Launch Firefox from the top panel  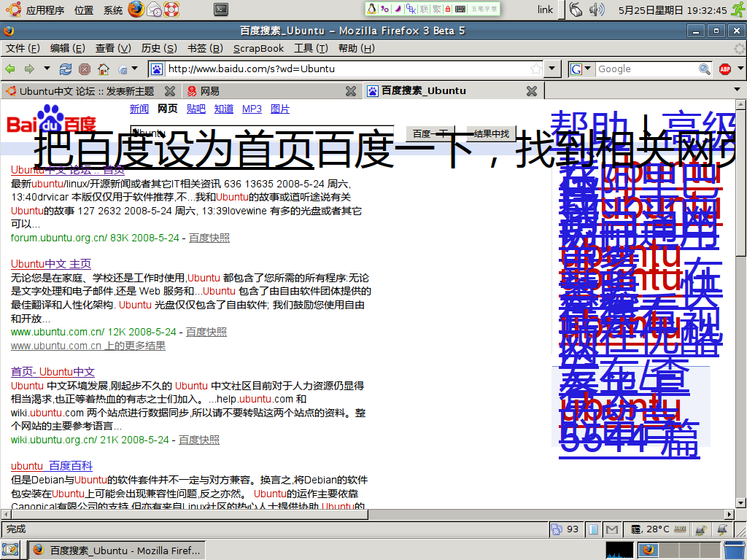pyautogui.click(x=136, y=9)
